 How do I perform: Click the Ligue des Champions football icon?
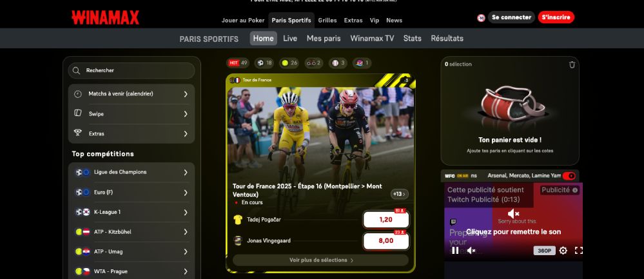[x=79, y=172]
